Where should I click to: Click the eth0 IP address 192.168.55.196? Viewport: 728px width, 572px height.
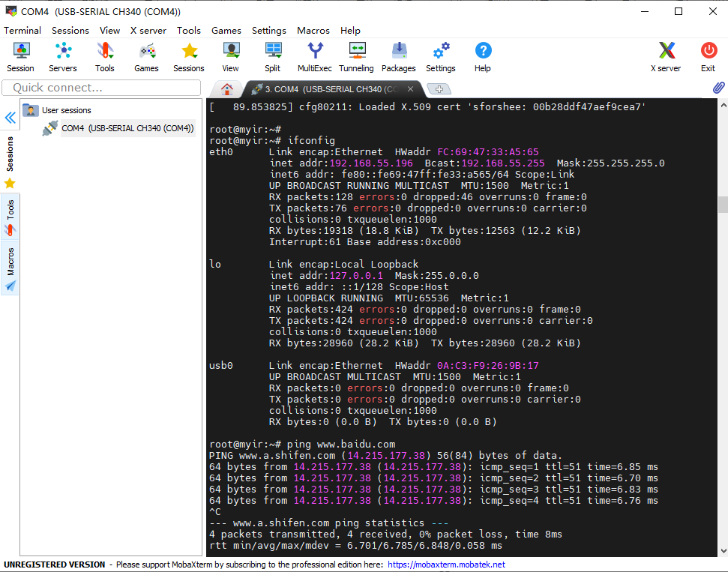(371, 163)
